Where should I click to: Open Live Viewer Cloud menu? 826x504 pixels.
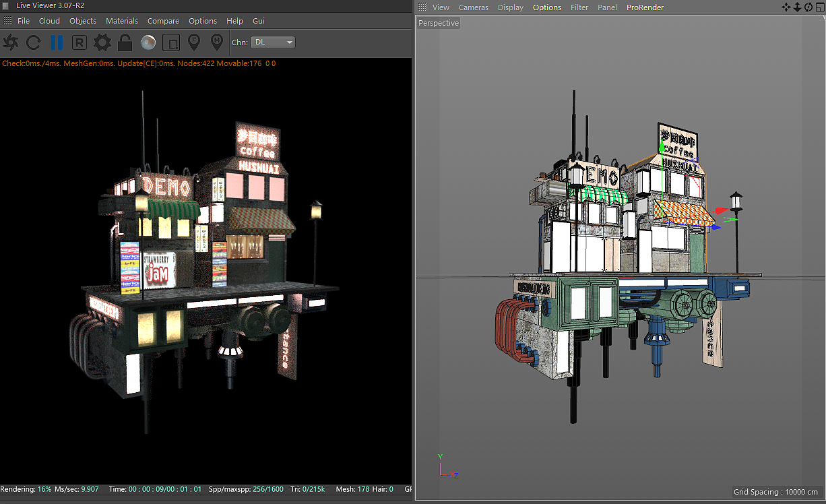pos(49,21)
